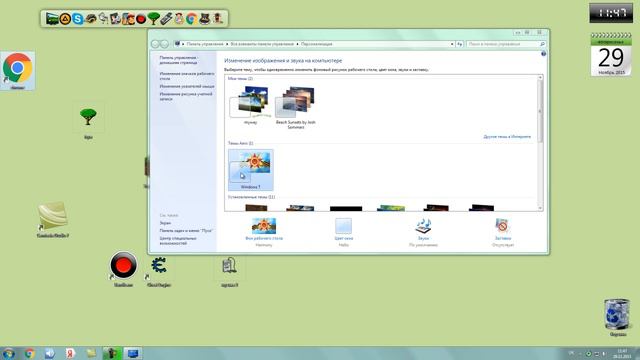Click the theme list scrollbar up arrow
The width and height of the screenshot is (640, 360).
coord(540,78)
